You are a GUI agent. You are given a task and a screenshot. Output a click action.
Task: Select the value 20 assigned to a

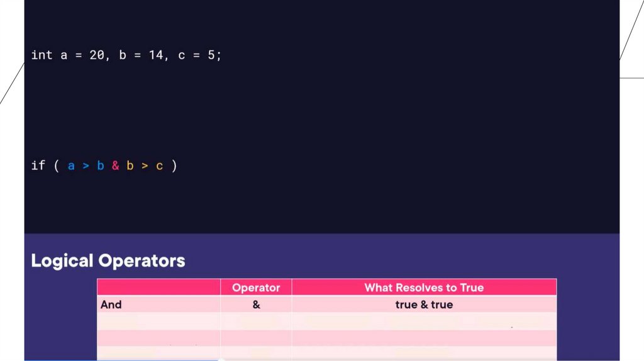coord(96,55)
